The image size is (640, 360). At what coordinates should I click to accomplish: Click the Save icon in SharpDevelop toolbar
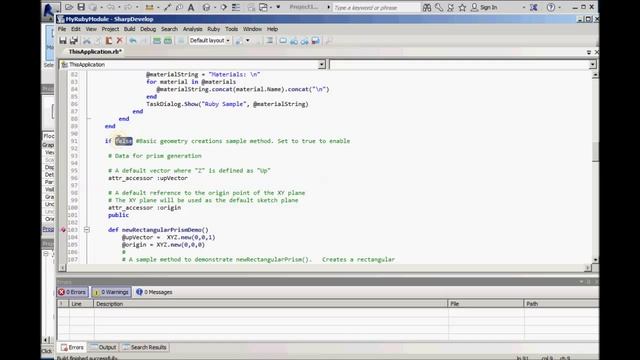click(63, 40)
